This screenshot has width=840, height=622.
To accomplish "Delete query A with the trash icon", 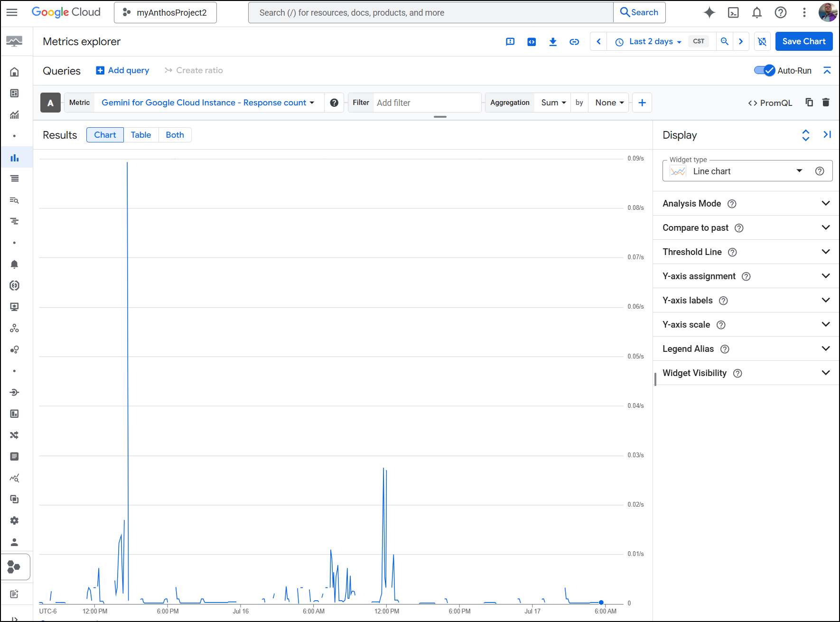I will click(x=826, y=103).
